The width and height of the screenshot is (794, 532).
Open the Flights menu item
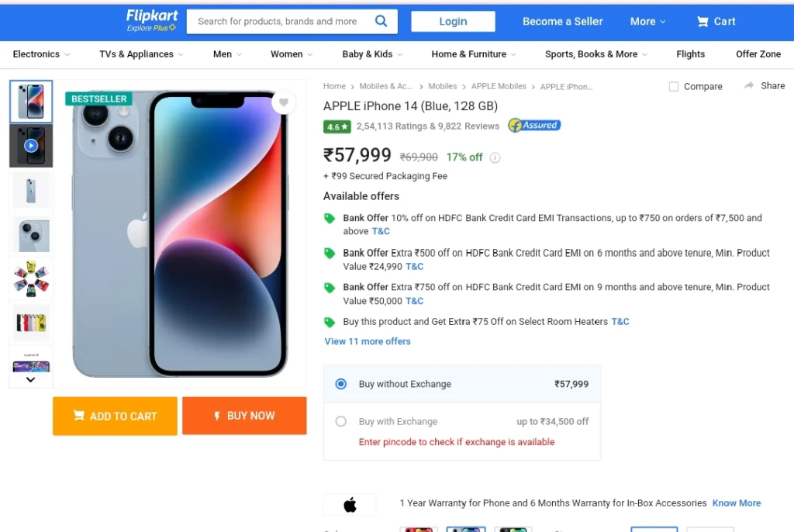click(x=690, y=54)
